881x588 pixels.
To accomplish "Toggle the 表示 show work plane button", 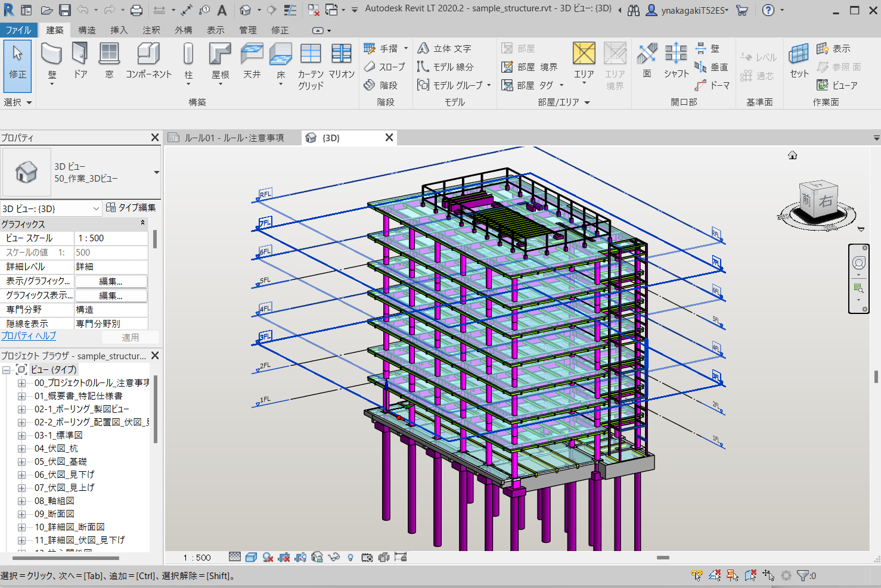I will tap(834, 48).
